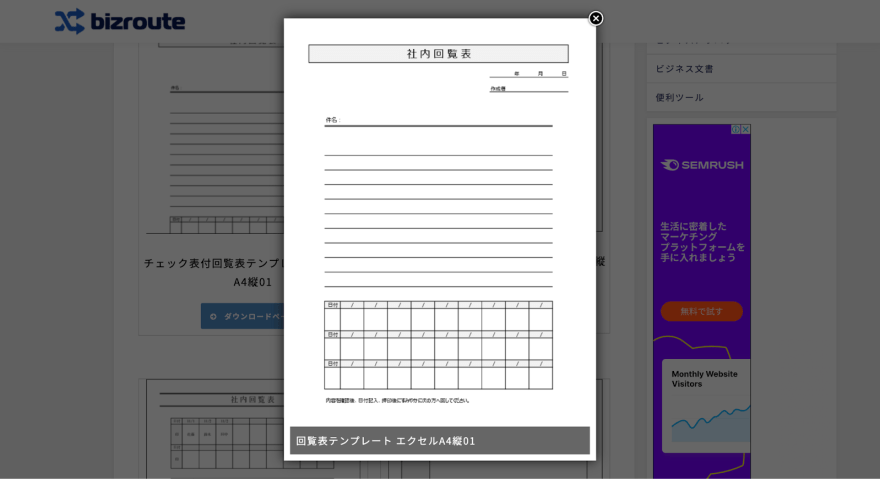Click the date stamp grid in the preview

tap(438, 345)
